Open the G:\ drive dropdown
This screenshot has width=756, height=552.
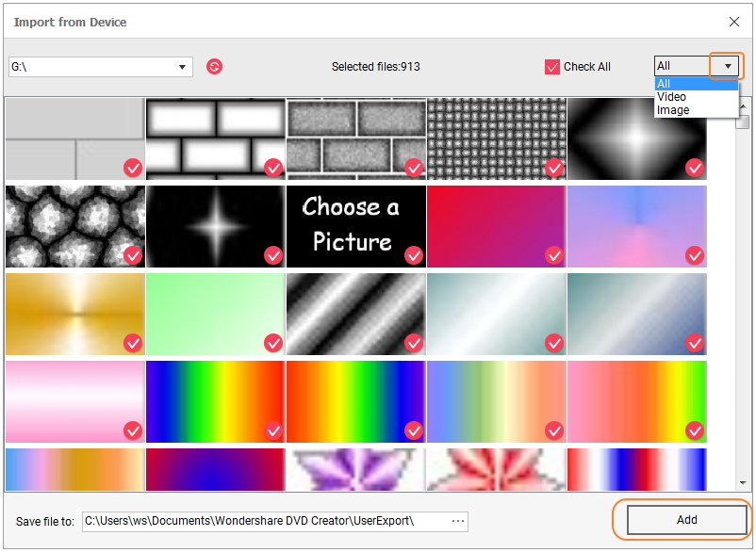(182, 67)
